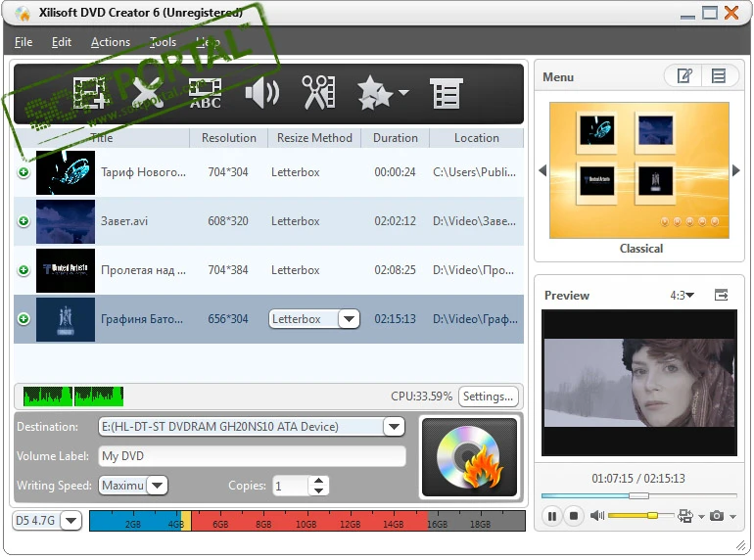This screenshot has width=754, height=560.
Task: Open the Actions menu
Action: coord(111,42)
